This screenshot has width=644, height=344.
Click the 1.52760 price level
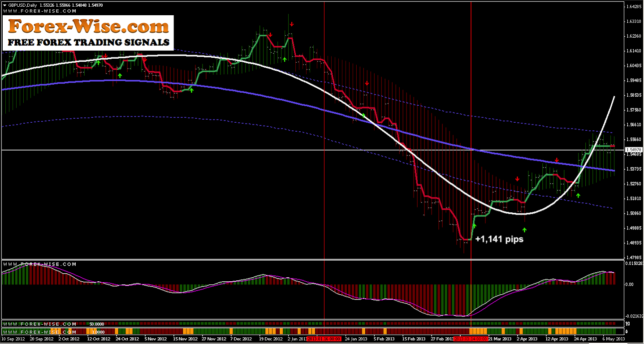click(634, 184)
